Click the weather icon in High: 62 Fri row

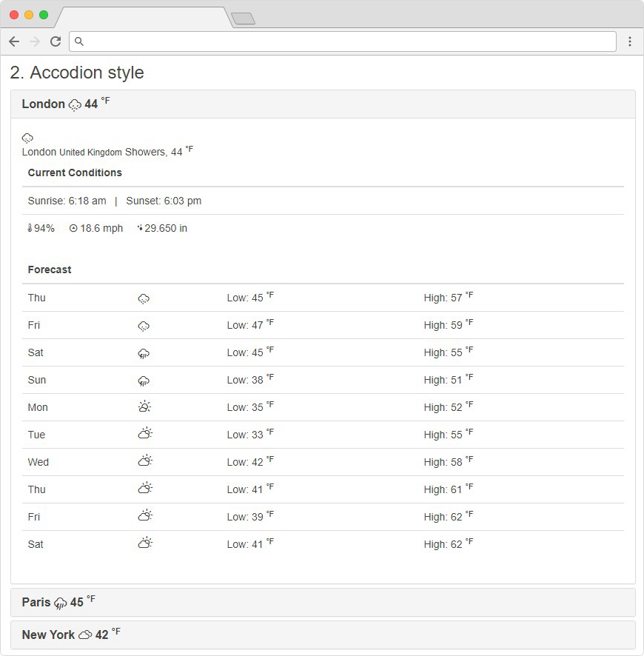tap(145, 515)
